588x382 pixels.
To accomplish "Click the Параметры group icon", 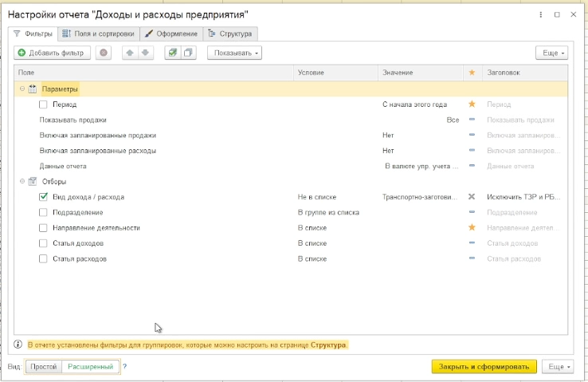I will point(33,89).
